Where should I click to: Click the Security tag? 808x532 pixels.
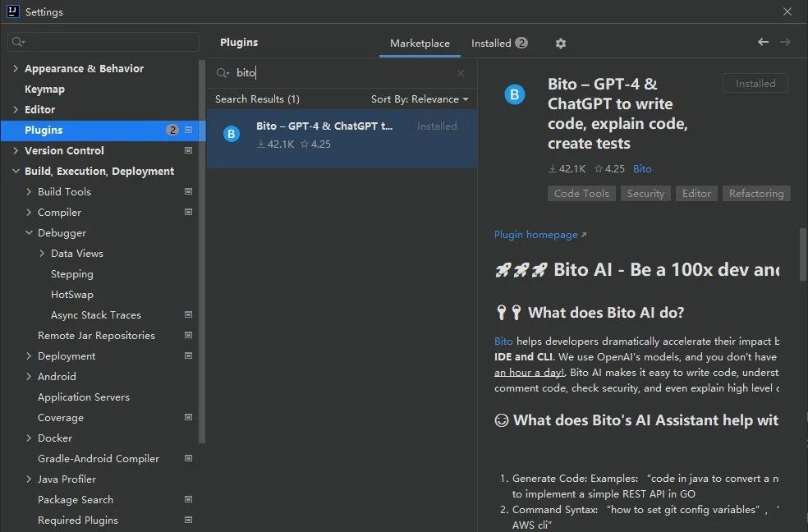click(645, 194)
